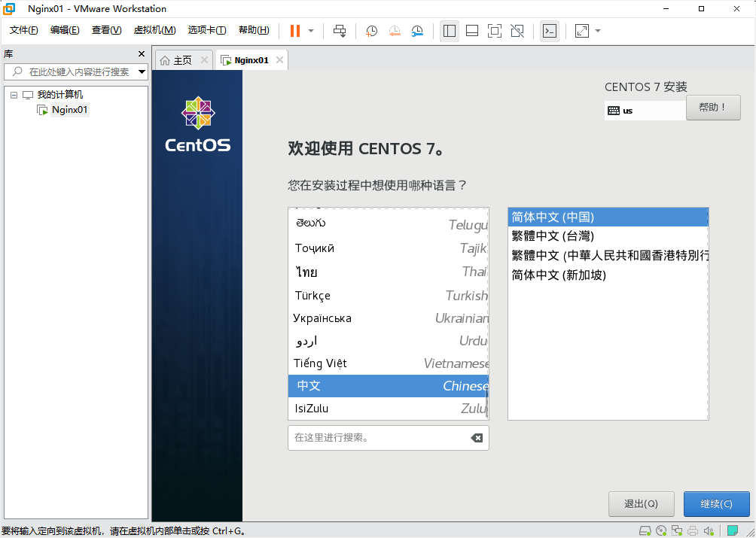Click the Send Ctrl+Alt+Del toolbar icon

(x=340, y=31)
